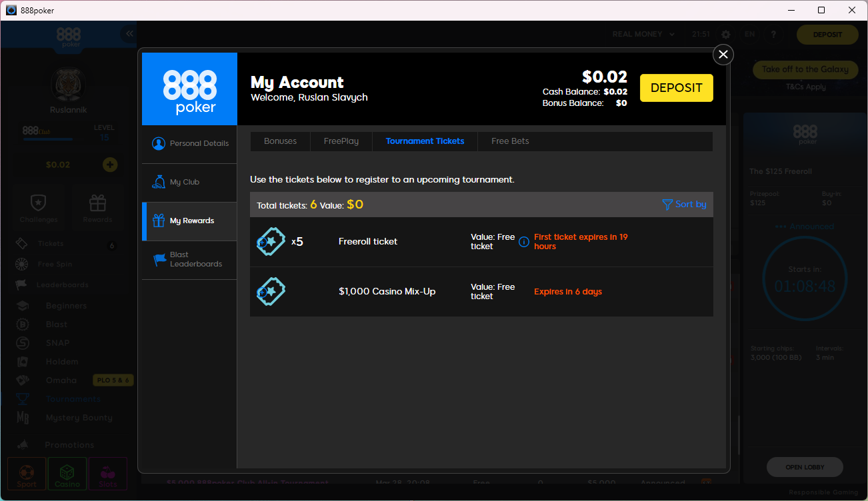Click the Blast Leaderboards flag icon
This screenshot has height=501, width=868.
(159, 260)
